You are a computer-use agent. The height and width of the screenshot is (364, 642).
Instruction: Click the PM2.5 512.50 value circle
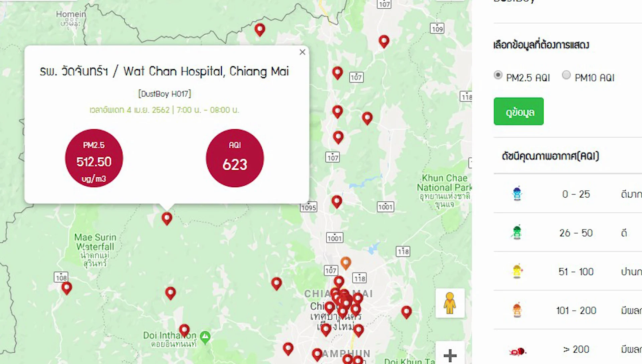pos(94,158)
